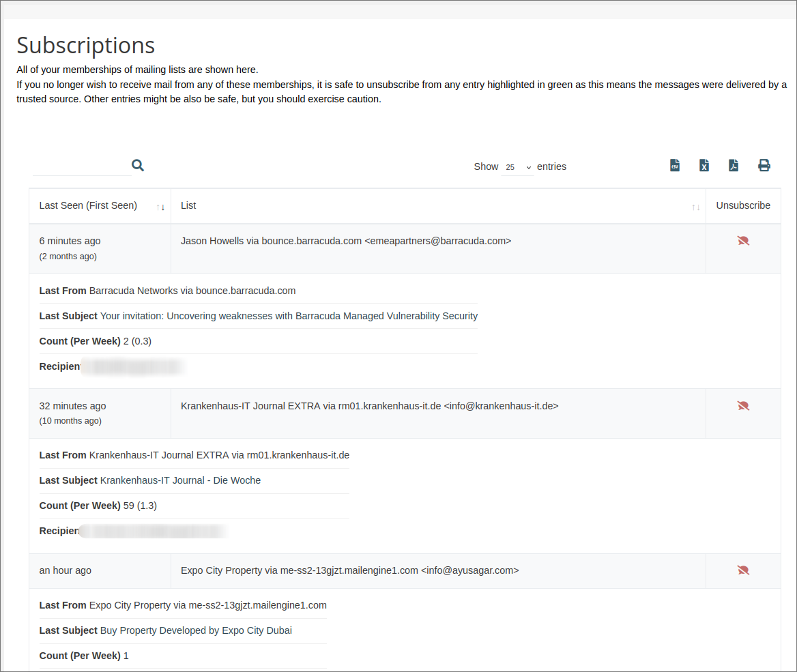The height and width of the screenshot is (672, 797).
Task: Click the Unsubscribe column header
Action: (743, 205)
